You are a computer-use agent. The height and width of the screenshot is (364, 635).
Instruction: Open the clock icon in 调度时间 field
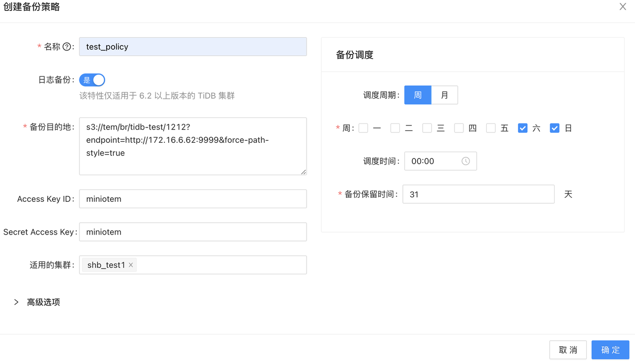(465, 161)
